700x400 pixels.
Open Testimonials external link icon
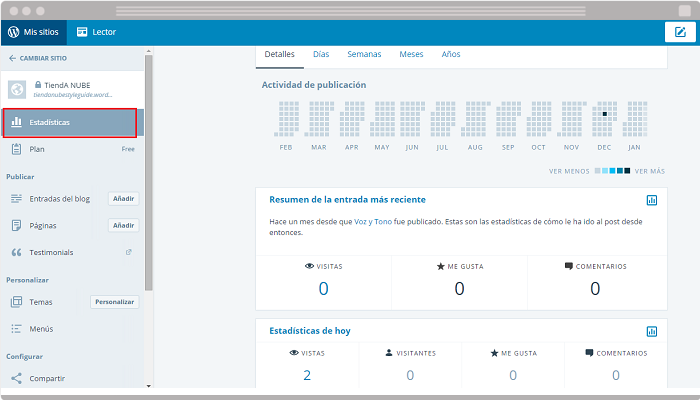click(128, 252)
